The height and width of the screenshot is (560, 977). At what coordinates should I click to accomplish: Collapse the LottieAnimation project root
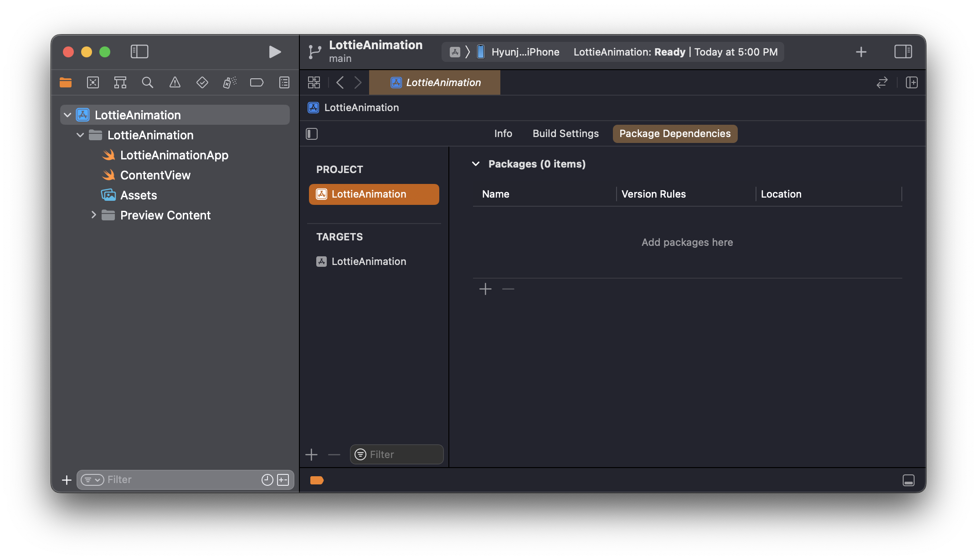tap(67, 115)
